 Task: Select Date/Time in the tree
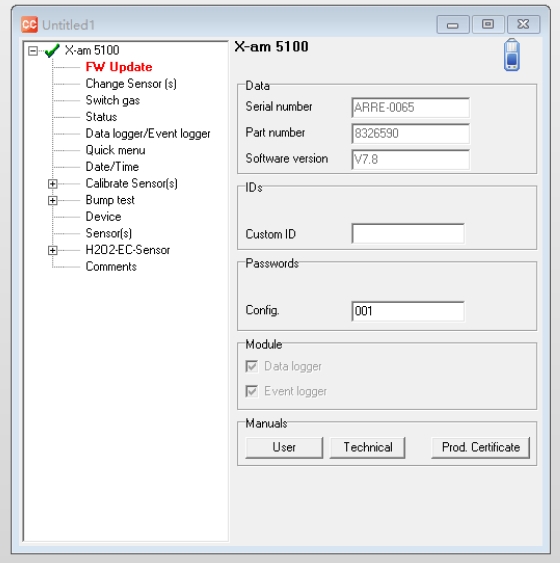click(x=112, y=167)
